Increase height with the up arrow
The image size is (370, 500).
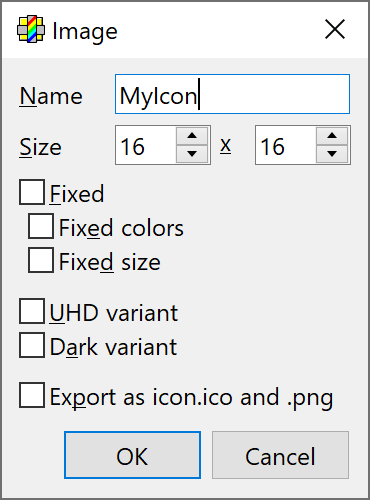[332, 136]
